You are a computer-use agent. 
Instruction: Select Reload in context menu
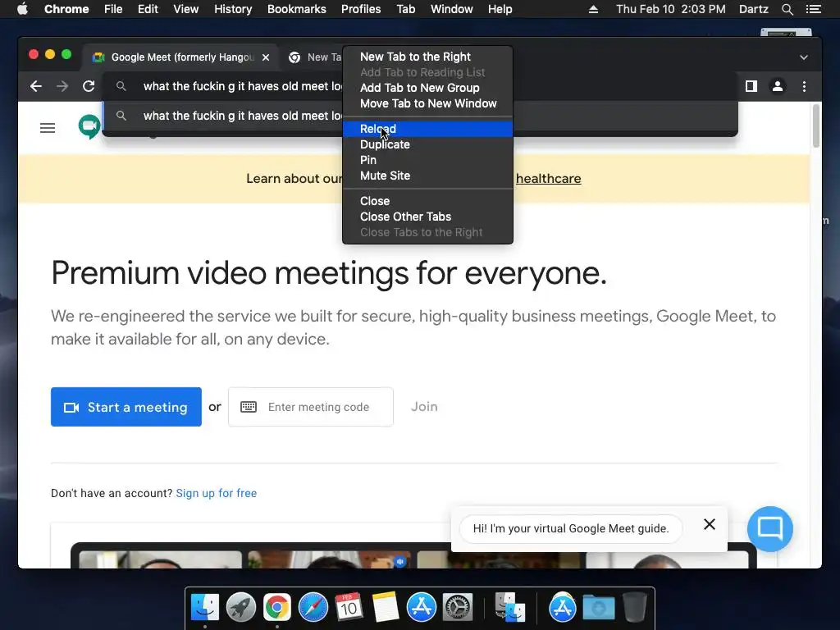427,129
